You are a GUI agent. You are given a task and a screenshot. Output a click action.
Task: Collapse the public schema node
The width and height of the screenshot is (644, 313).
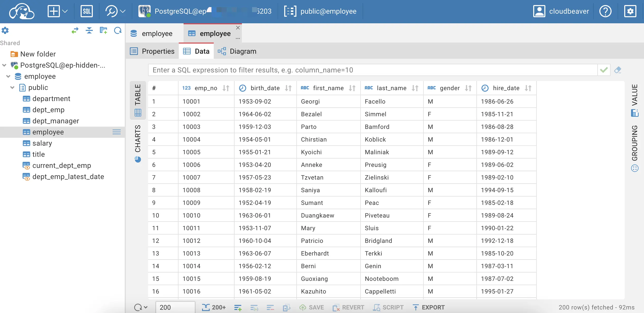point(12,88)
